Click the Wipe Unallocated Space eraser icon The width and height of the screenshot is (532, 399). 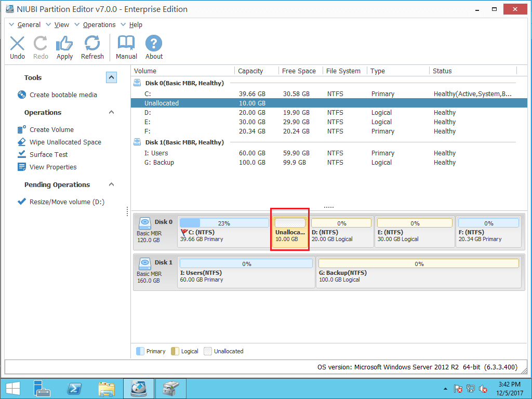coord(22,142)
